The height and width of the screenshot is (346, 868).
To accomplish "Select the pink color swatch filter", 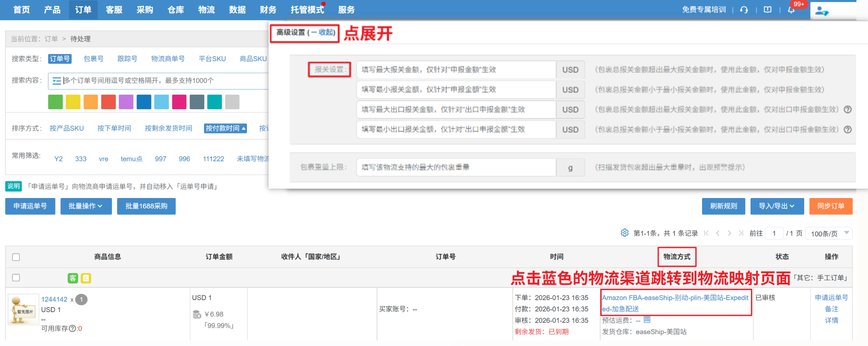I will pos(179,102).
